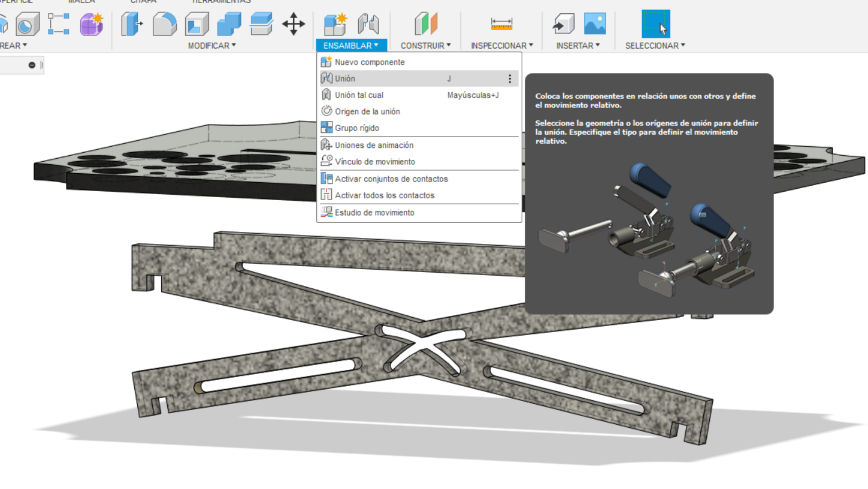Open the INSERTAR dropdown
This screenshot has height=489, width=868.
click(x=578, y=46)
